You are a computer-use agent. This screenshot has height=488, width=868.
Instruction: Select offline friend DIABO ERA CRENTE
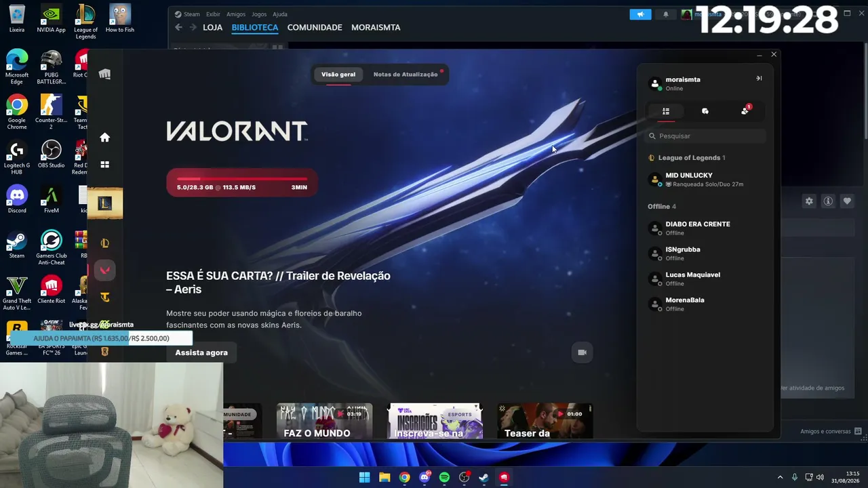(705, 228)
